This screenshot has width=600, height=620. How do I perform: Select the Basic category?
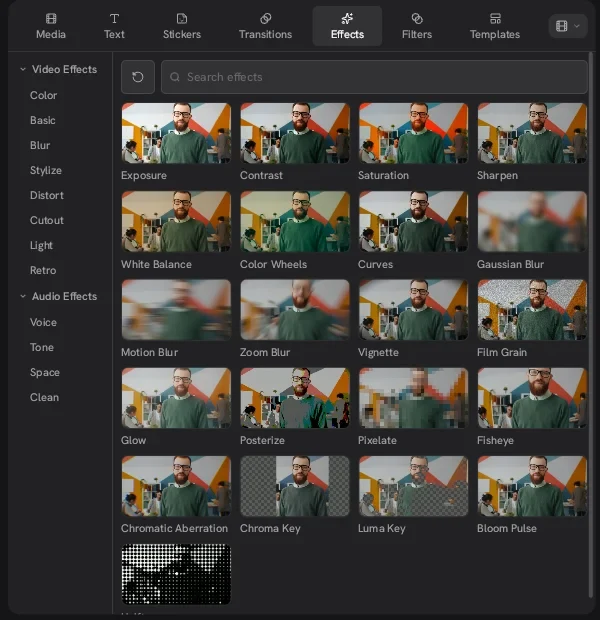(x=43, y=120)
